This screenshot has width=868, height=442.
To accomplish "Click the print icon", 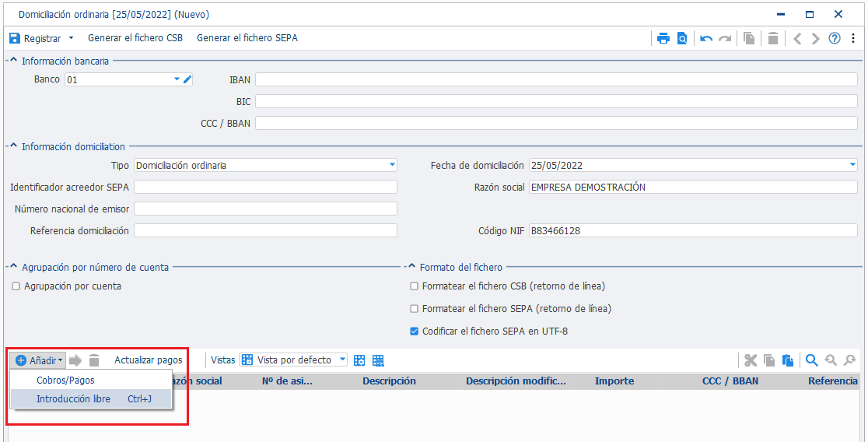I will tap(663, 38).
